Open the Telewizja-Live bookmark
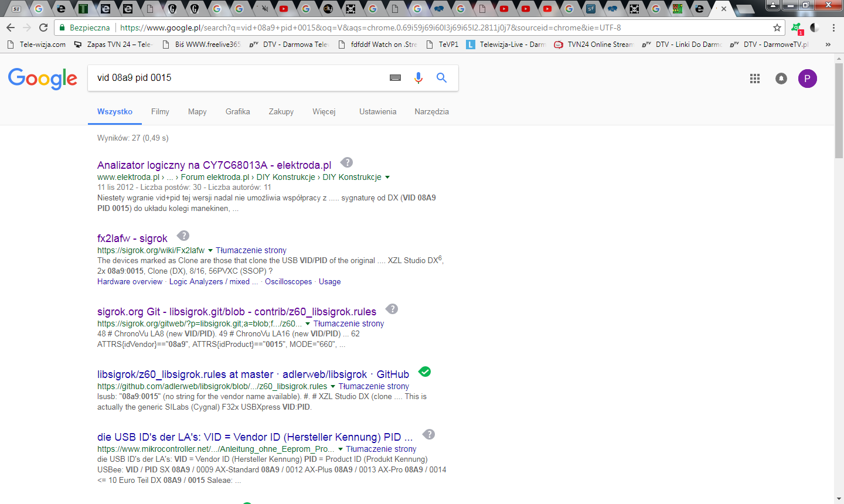 506,44
